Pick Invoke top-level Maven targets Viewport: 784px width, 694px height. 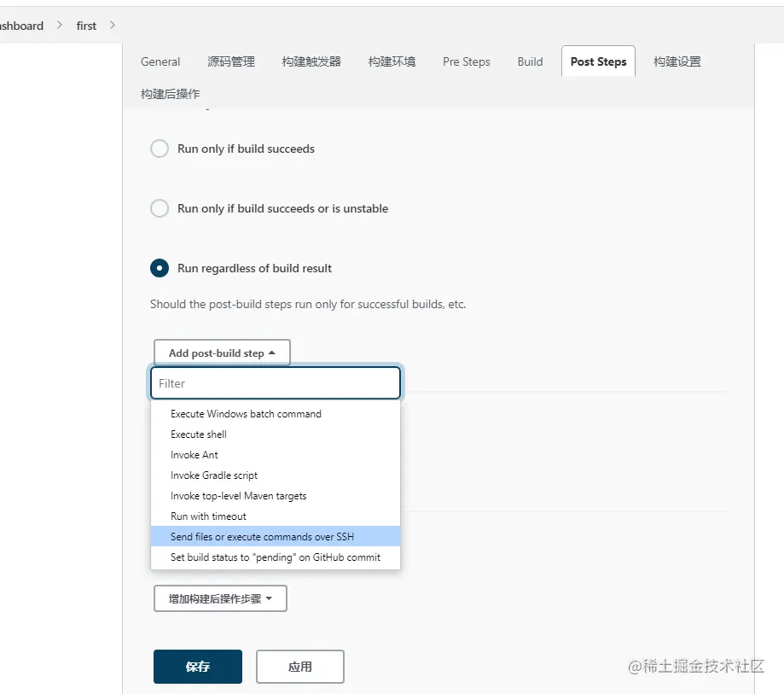[276, 496]
